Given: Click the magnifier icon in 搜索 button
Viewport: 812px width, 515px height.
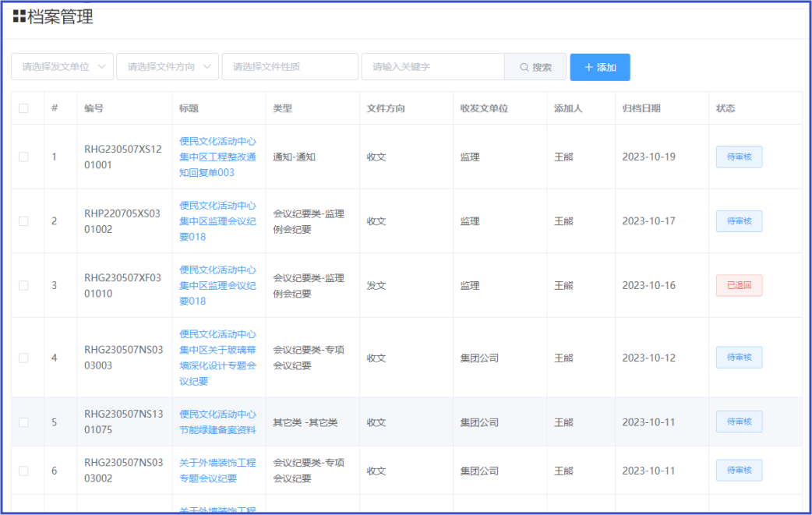Looking at the screenshot, I should pos(524,67).
